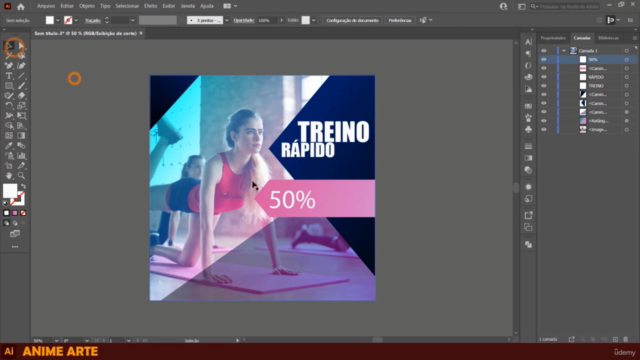Select the Artboard tool
Image resolution: width=640 pixels, height=360 pixels.
pyautogui.click(x=9, y=165)
